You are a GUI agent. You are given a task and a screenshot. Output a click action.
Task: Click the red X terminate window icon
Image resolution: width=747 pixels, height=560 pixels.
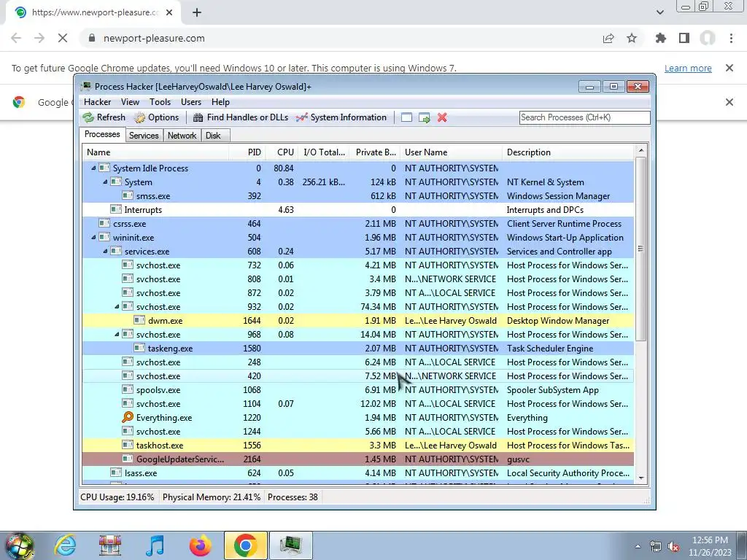tap(442, 117)
